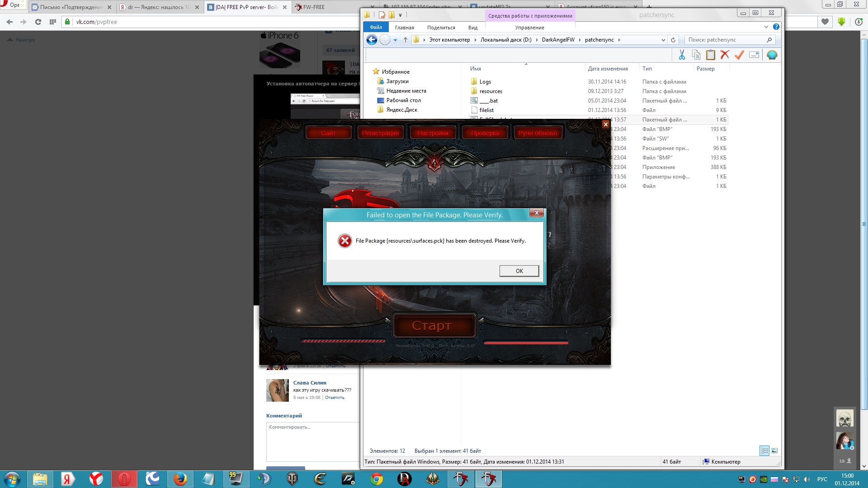Open Яндекс.Диск in the navigation pane
This screenshot has height=488, width=868.
tap(401, 110)
